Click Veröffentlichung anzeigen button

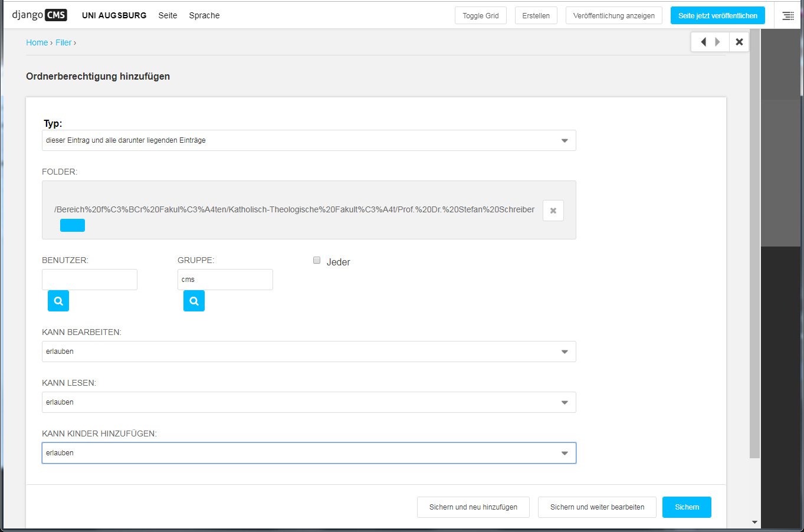[x=614, y=16]
